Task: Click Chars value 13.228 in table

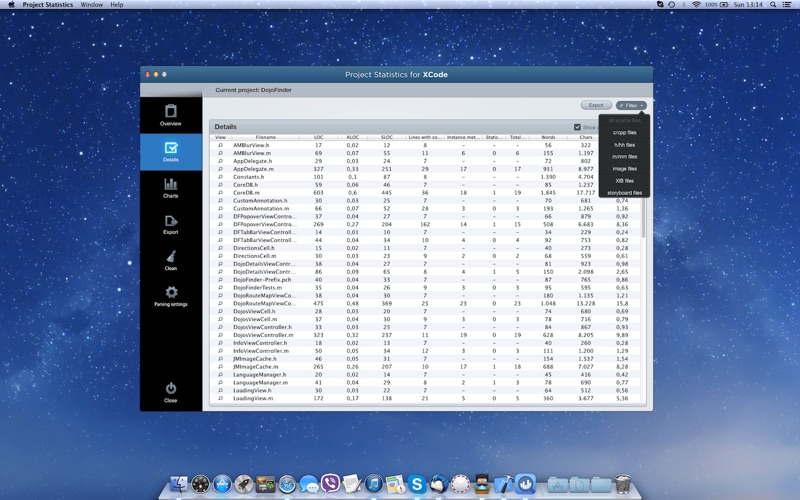Action: 585,303
